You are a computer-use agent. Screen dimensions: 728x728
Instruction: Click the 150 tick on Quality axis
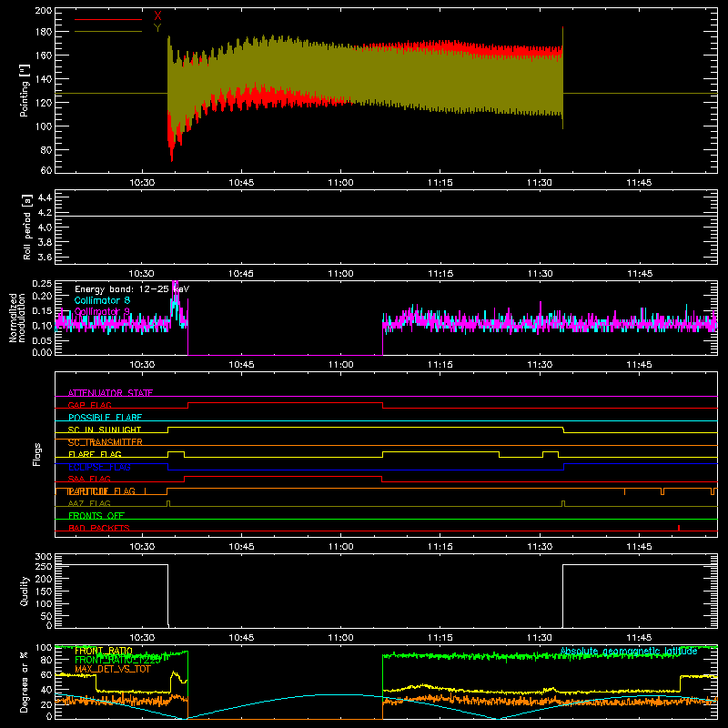pos(44,591)
